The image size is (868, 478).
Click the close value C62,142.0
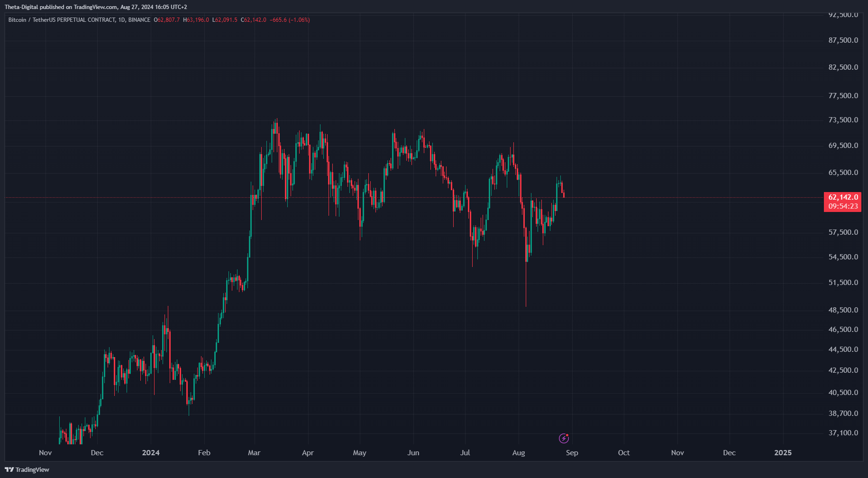pos(254,20)
